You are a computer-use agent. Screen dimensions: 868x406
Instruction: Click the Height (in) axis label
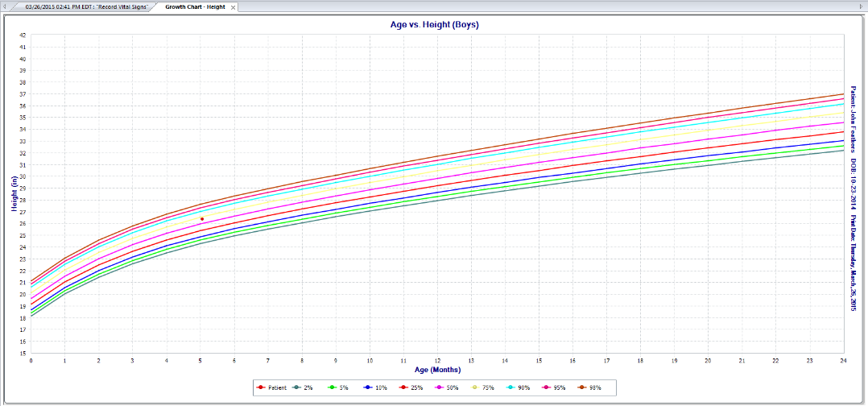14,195
